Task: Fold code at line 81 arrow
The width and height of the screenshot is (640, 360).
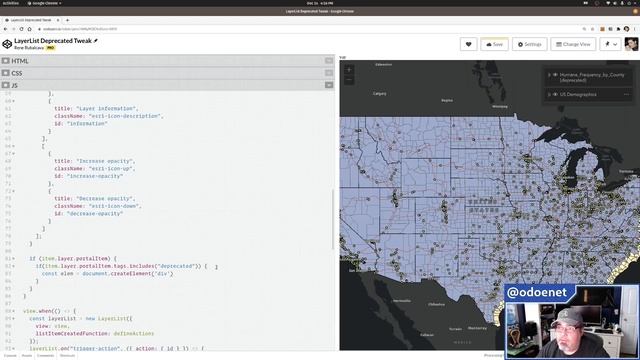Action: pos(13,259)
